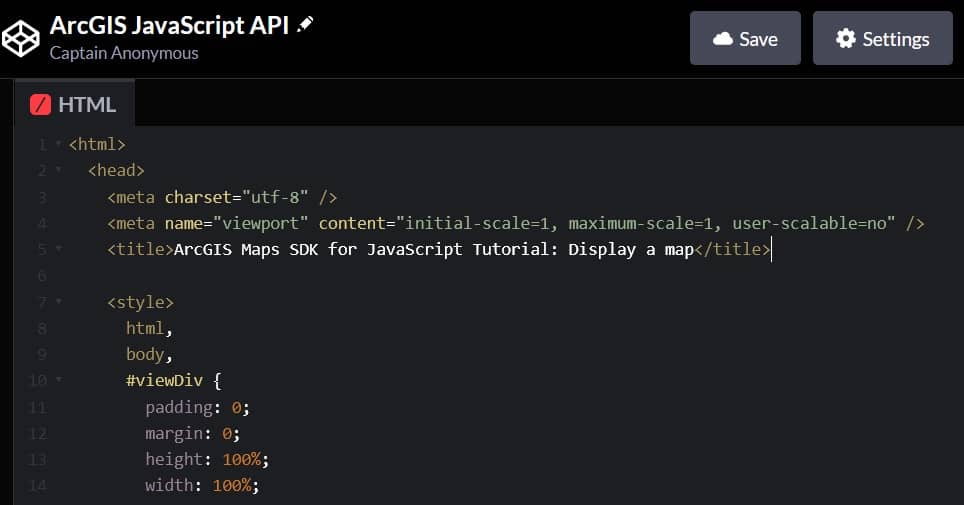Screen dimensions: 964x505
Task: Click the <html> tag on line 1
Action: 97,145
